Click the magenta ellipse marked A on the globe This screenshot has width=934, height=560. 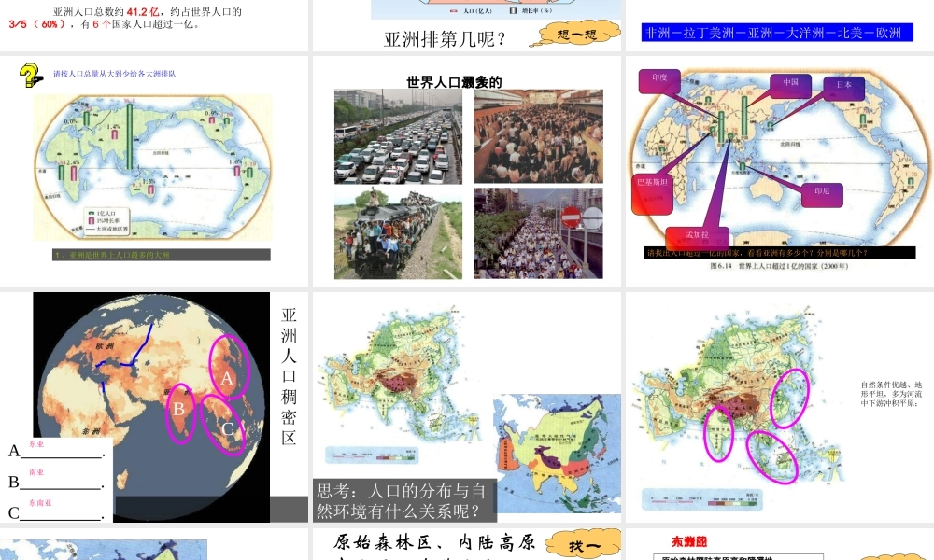[x=229, y=367]
